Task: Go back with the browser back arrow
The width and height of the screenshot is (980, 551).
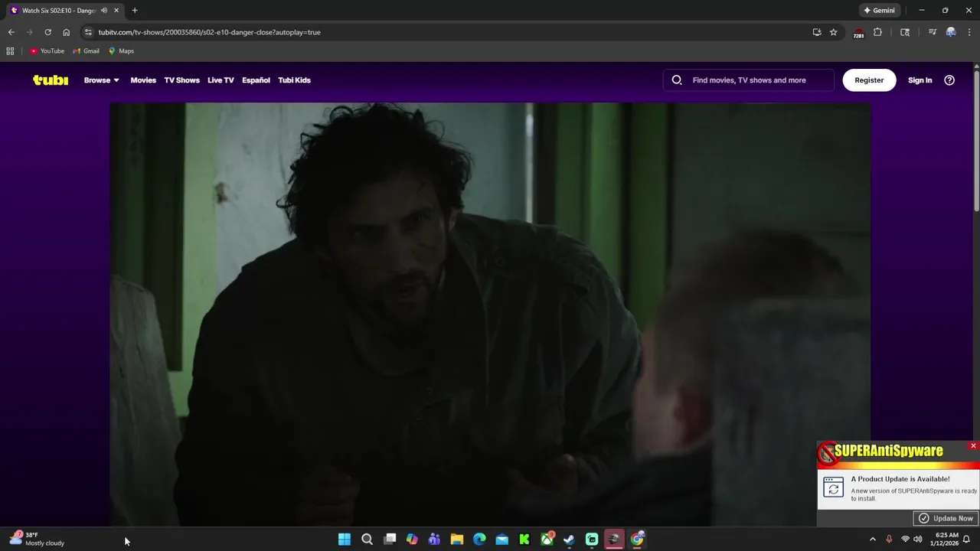Action: [x=11, y=32]
